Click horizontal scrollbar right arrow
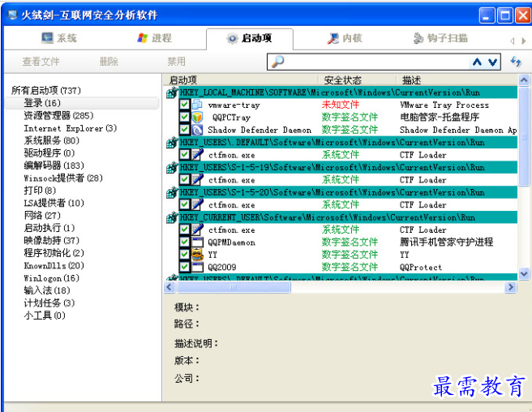Image resolution: width=532 pixels, height=412 pixels. [510, 287]
